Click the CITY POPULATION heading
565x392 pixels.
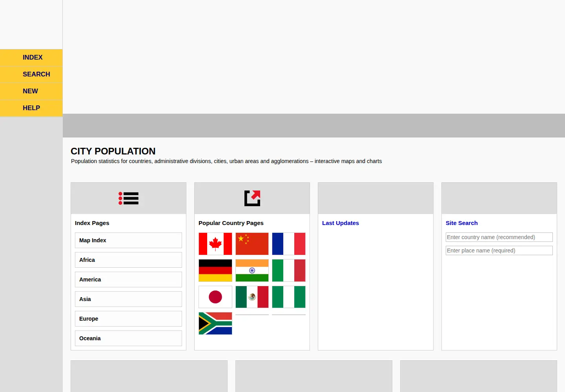[113, 151]
